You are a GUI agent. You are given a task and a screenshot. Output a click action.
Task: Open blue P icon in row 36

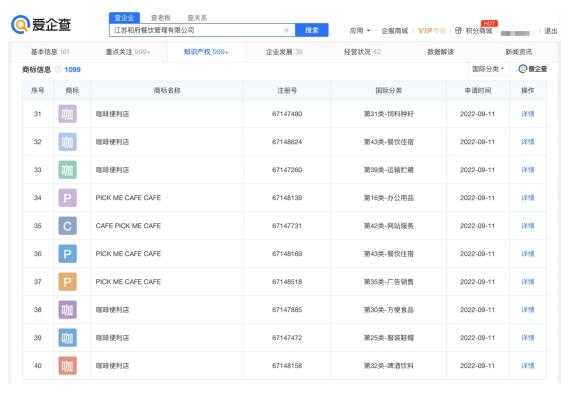[x=68, y=254]
